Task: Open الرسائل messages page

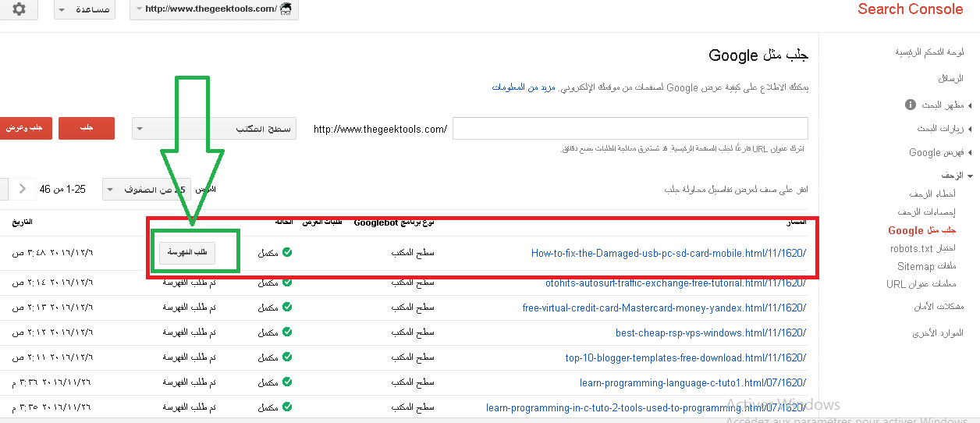Action: point(951,79)
